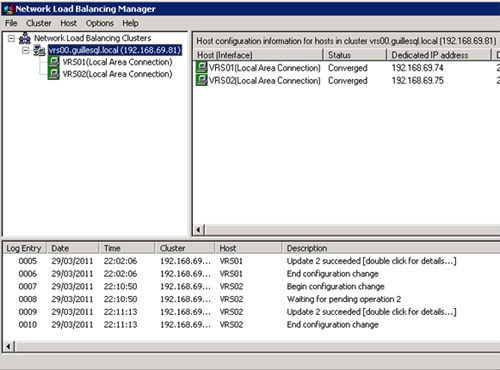Click End configuration change description for VRS01
500x370 pixels.
tap(332, 274)
